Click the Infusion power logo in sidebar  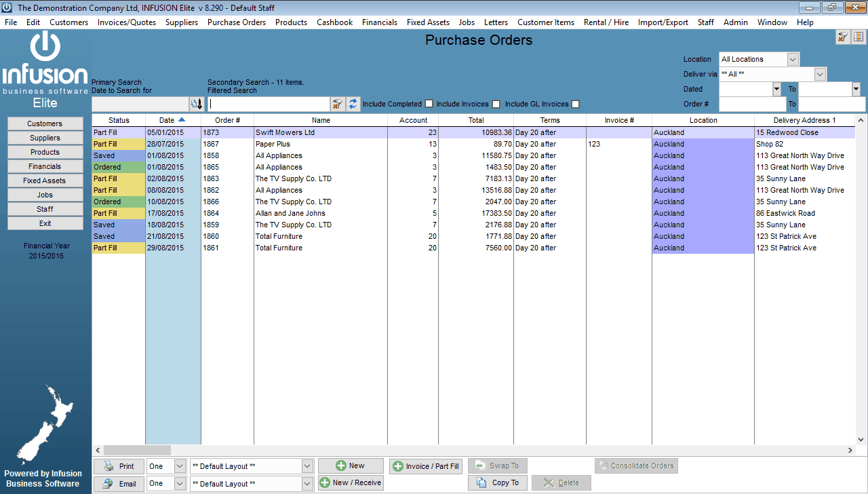(45, 47)
